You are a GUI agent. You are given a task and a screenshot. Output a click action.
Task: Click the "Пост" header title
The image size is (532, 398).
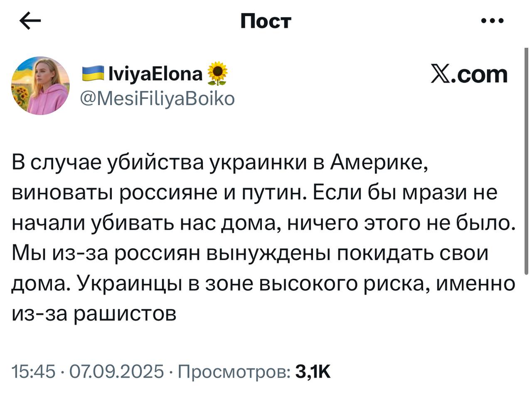[x=266, y=21]
